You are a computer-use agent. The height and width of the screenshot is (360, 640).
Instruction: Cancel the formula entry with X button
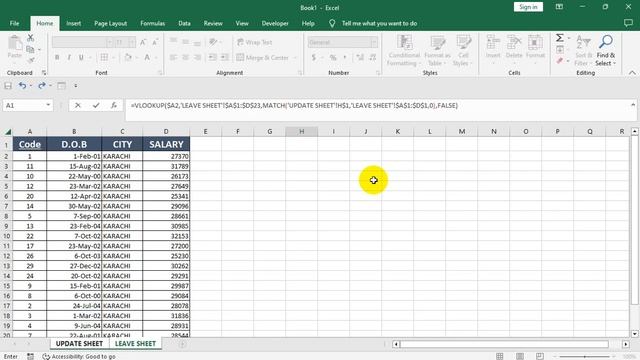tap(78, 105)
